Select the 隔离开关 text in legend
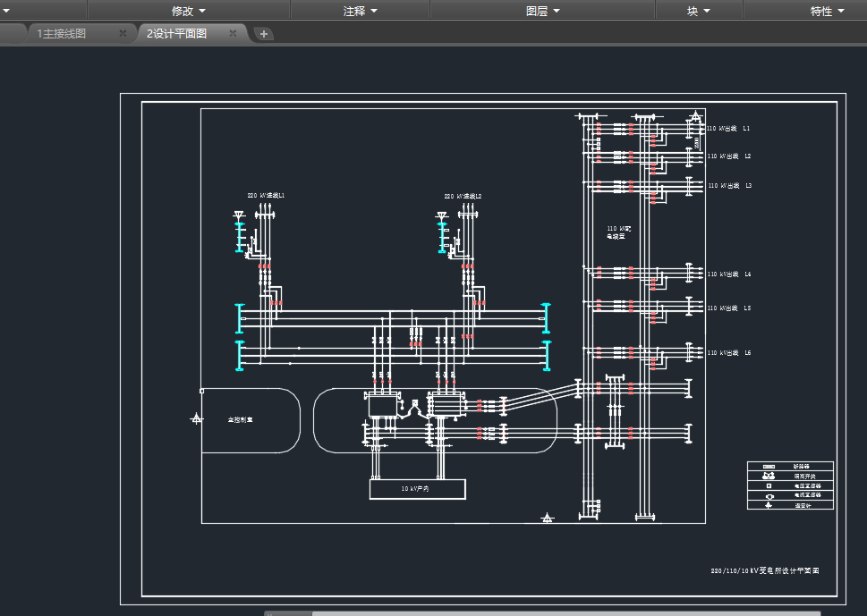Screen dimensions: 867x616 click(804, 477)
